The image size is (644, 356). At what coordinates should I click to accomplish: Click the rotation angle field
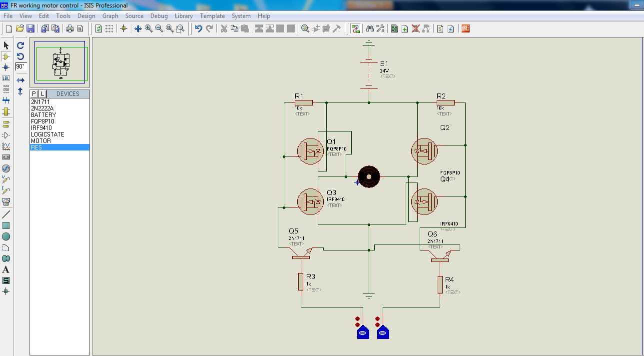(20, 66)
